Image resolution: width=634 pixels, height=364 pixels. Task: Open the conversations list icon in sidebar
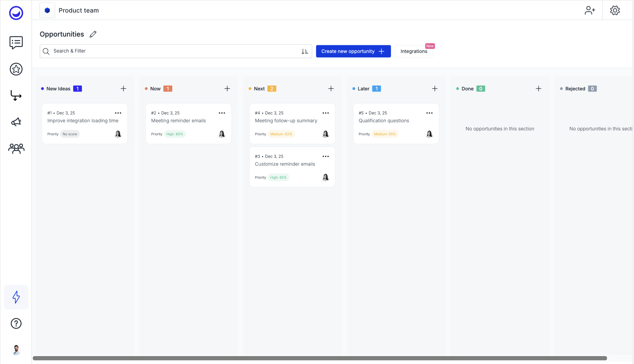point(16,42)
